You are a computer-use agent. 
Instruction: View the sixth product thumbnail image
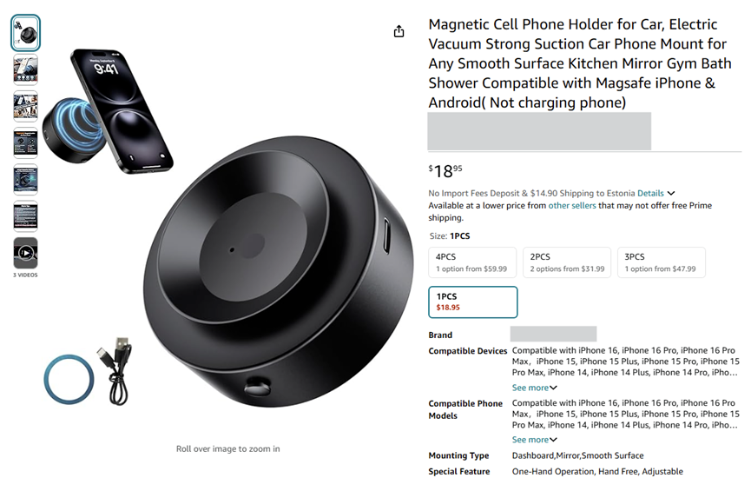click(x=25, y=216)
